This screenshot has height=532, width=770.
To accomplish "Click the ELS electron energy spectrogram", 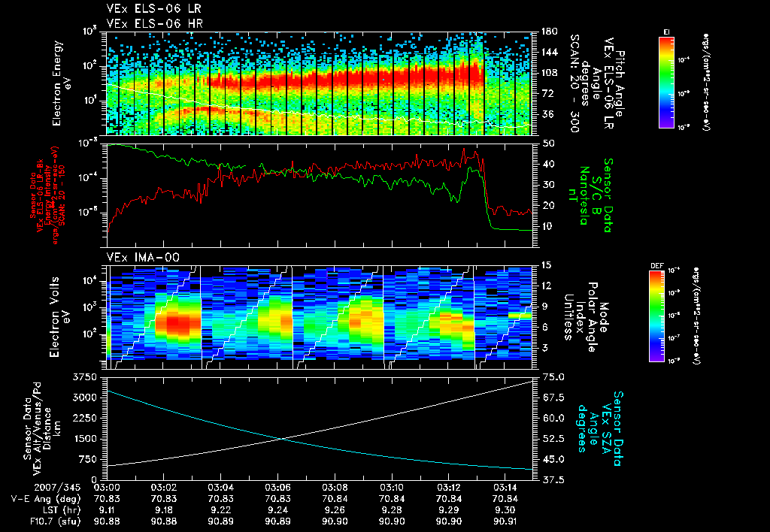I will (x=320, y=83).
